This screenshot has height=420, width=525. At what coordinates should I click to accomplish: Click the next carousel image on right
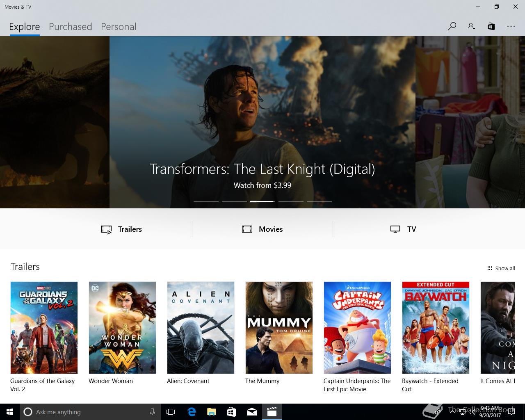[470, 122]
